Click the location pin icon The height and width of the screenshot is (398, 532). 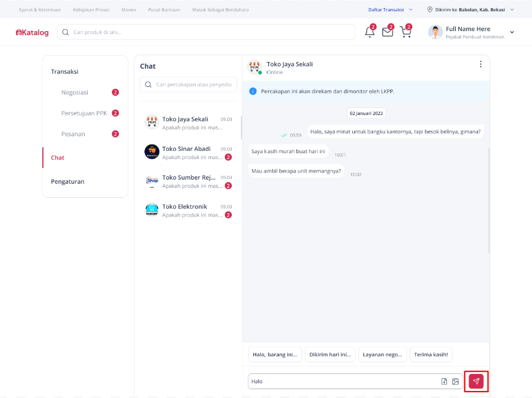point(430,9)
